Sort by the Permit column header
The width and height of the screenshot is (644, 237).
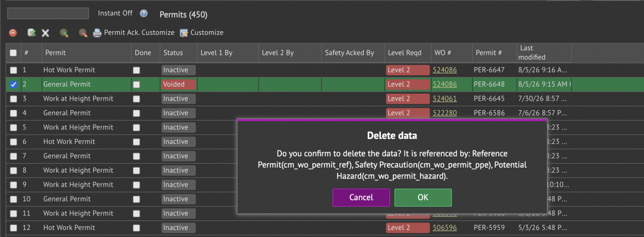point(86,52)
